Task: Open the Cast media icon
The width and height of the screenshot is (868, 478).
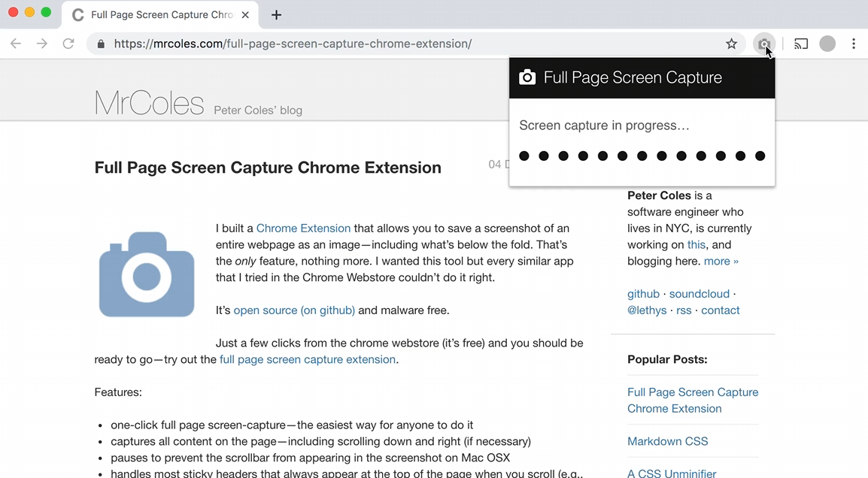Action: pyautogui.click(x=801, y=44)
